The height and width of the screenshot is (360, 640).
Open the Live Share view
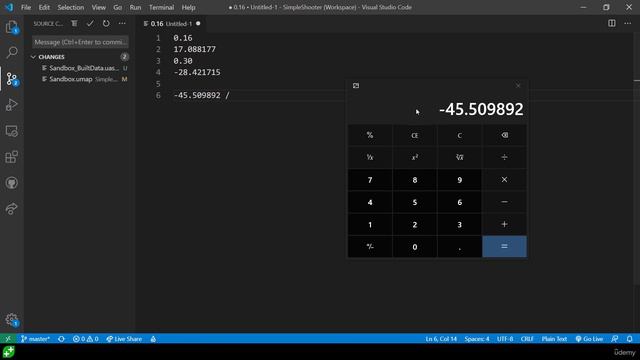click(x=12, y=209)
